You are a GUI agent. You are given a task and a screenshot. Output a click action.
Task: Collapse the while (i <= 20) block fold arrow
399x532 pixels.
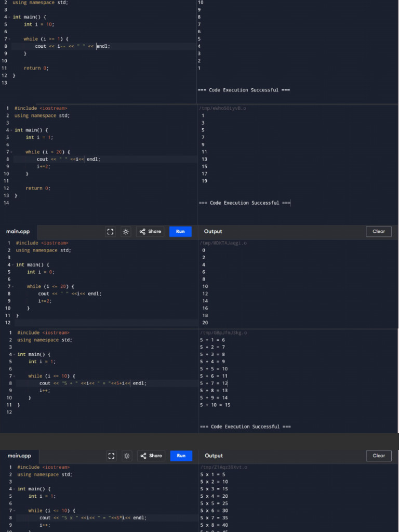pyautogui.click(x=13, y=287)
